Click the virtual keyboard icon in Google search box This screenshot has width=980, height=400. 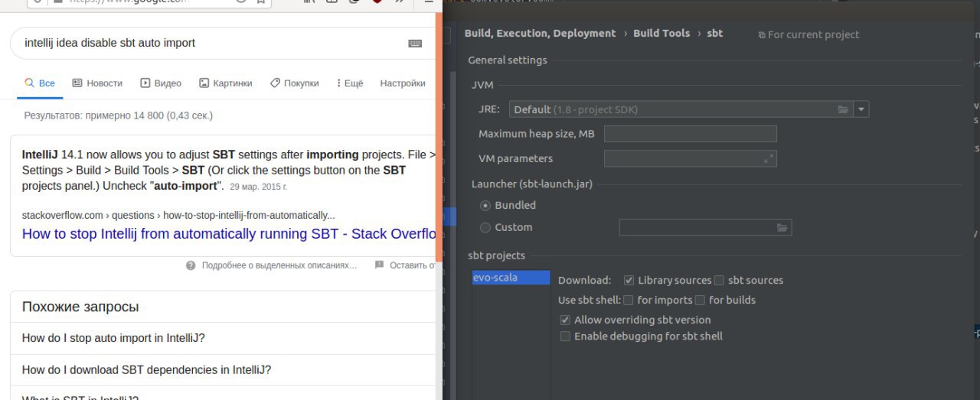pos(415,44)
